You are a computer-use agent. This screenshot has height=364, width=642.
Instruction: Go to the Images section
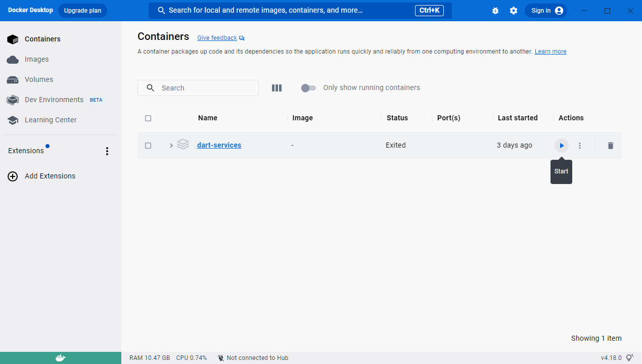[37, 59]
